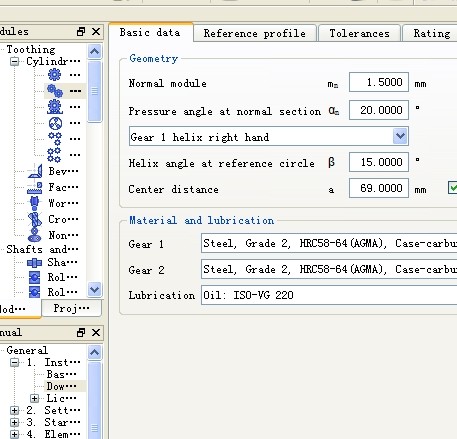Switch to the Proj... panel tab
The width and height of the screenshot is (457, 439).
tap(71, 308)
